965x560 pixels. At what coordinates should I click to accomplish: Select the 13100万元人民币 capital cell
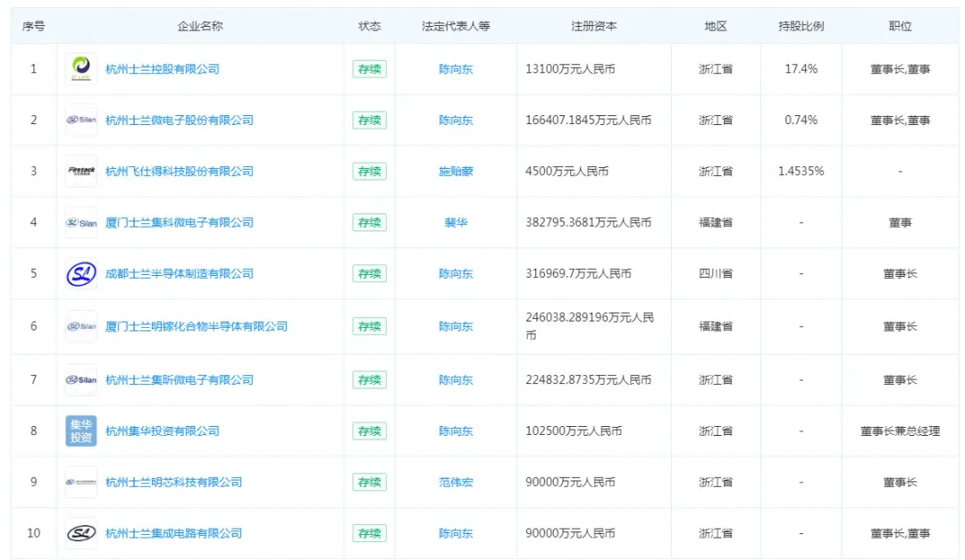pos(570,69)
